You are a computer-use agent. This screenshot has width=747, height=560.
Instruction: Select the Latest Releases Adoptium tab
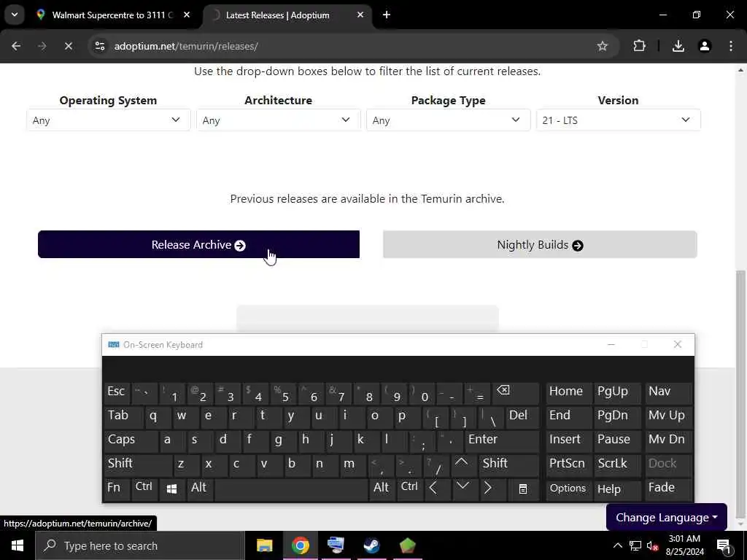click(277, 15)
